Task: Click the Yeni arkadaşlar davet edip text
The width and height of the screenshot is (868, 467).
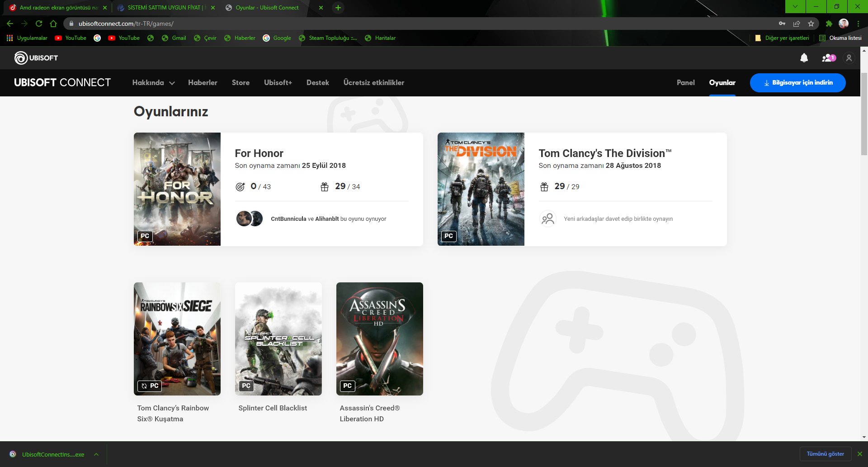Action: pyautogui.click(x=618, y=219)
